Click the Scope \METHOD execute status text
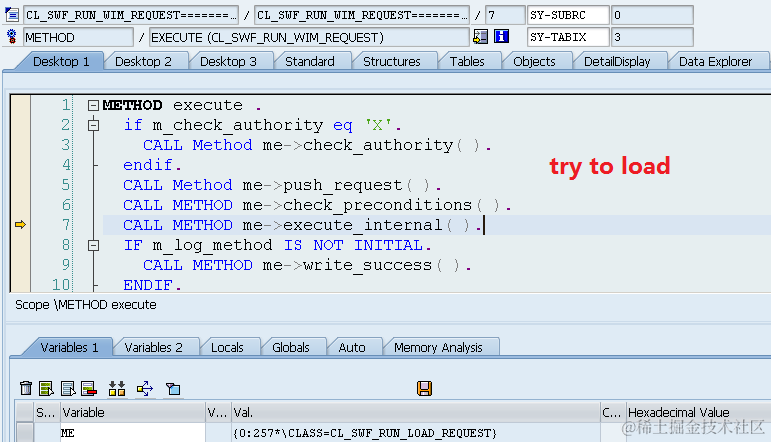771x442 pixels. pos(86,305)
